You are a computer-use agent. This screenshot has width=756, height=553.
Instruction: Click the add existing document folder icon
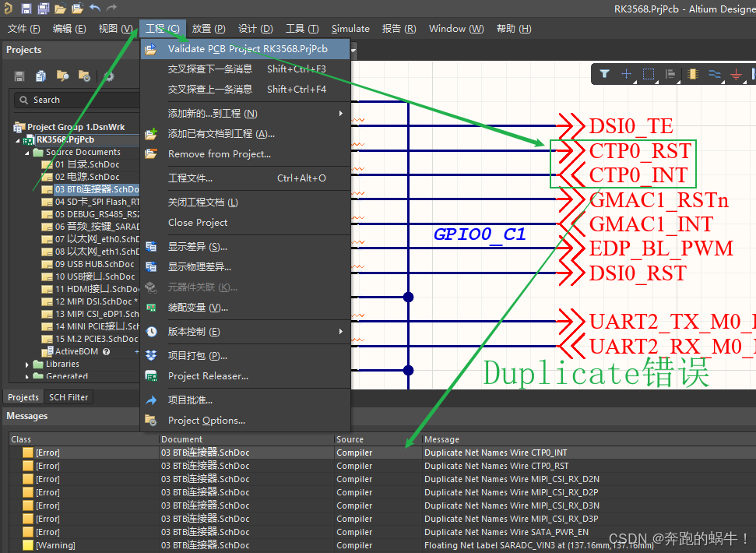coord(151,133)
